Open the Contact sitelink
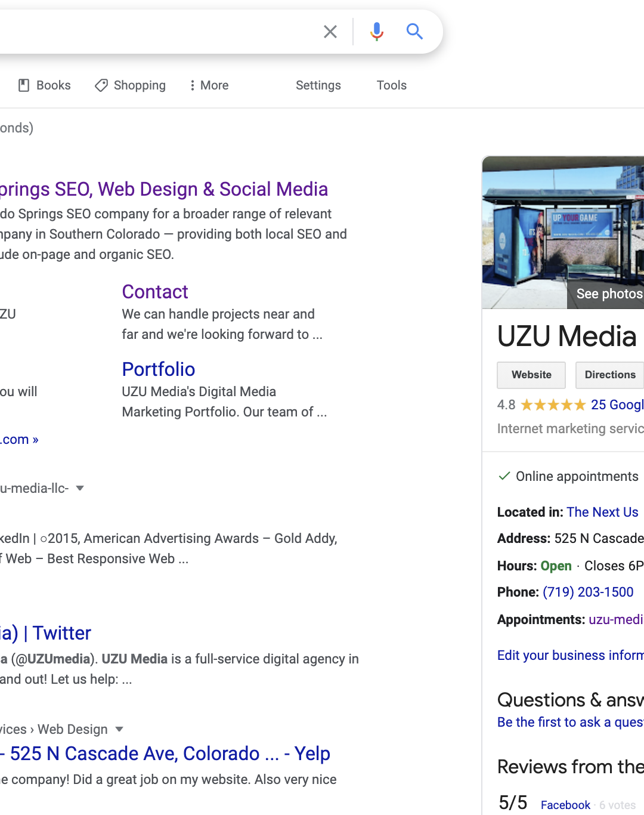644x815 pixels. (155, 292)
